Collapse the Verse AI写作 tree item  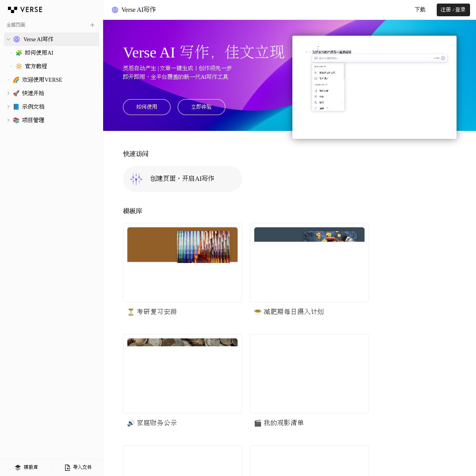pyautogui.click(x=8, y=39)
